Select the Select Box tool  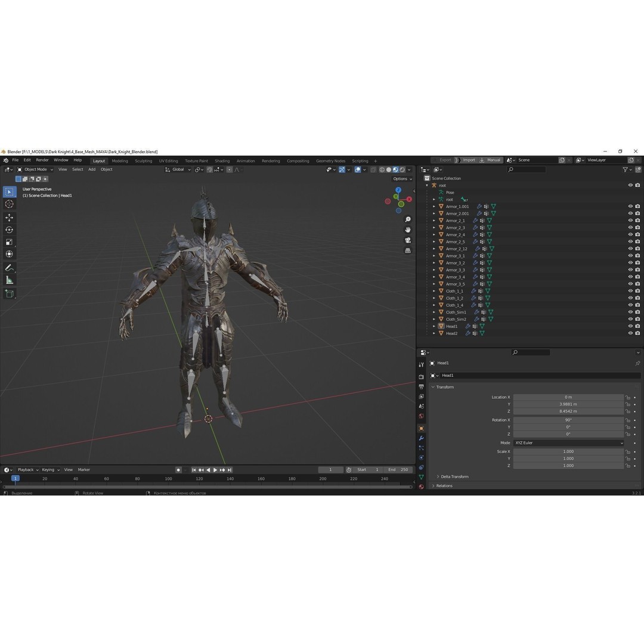coord(10,192)
